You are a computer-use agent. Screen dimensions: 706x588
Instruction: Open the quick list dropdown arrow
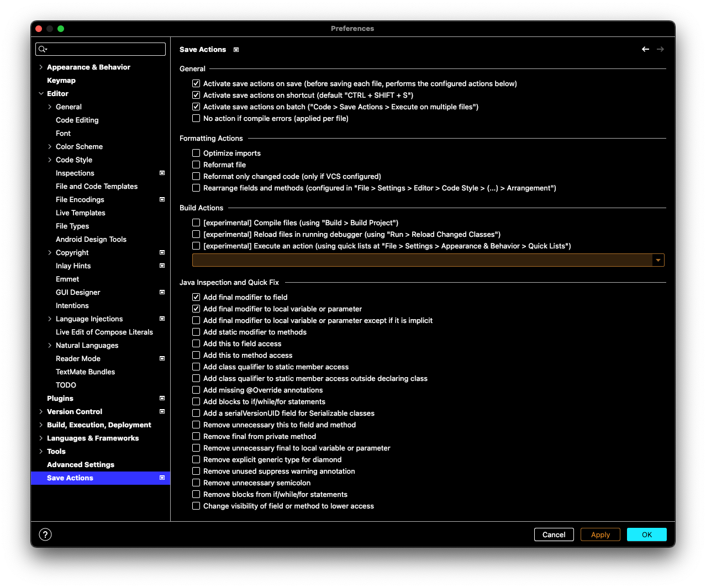[x=658, y=260]
